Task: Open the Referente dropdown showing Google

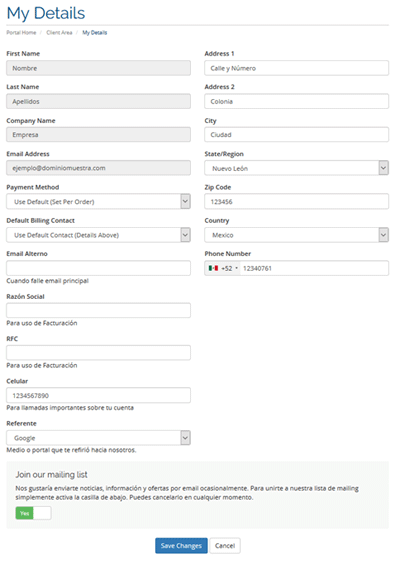Action: tap(98, 438)
